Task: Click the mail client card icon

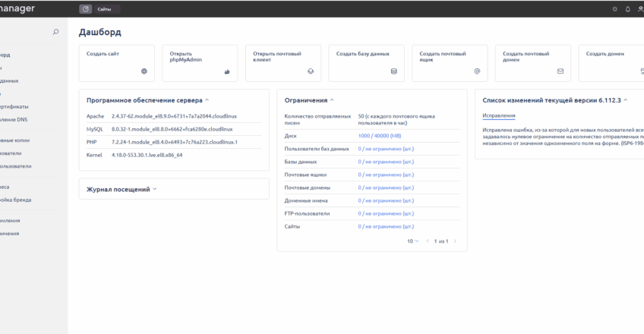Action: coord(311,71)
